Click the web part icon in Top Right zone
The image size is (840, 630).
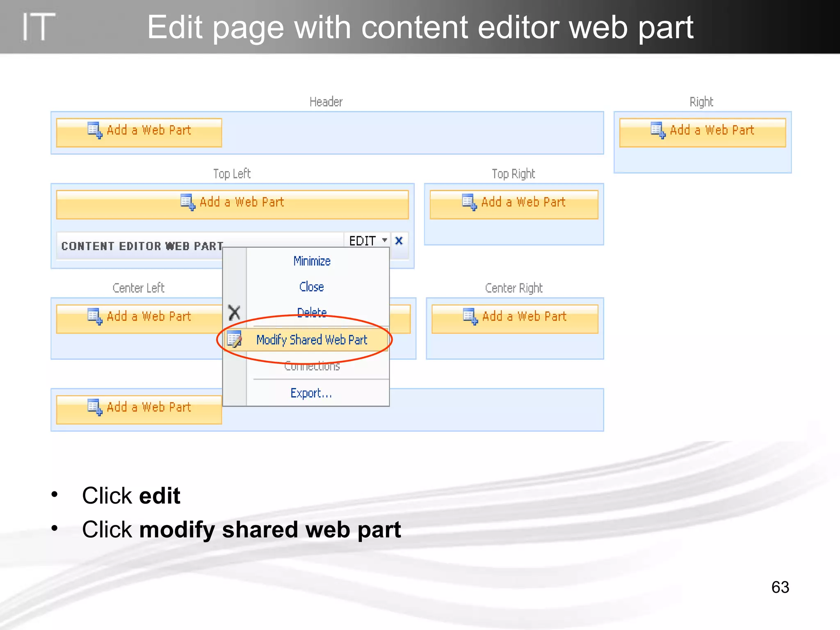[x=469, y=202]
